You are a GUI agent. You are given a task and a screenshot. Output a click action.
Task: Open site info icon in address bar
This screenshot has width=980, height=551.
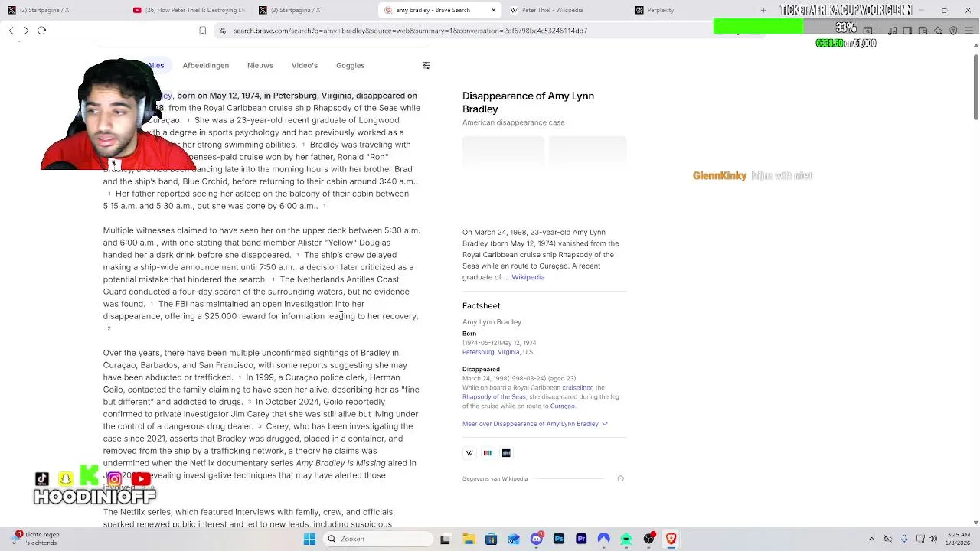tap(222, 31)
